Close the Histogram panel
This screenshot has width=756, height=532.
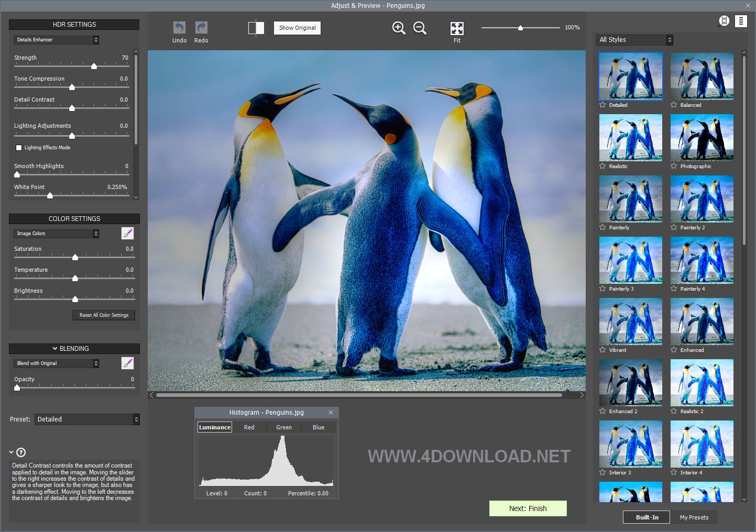[x=331, y=413]
